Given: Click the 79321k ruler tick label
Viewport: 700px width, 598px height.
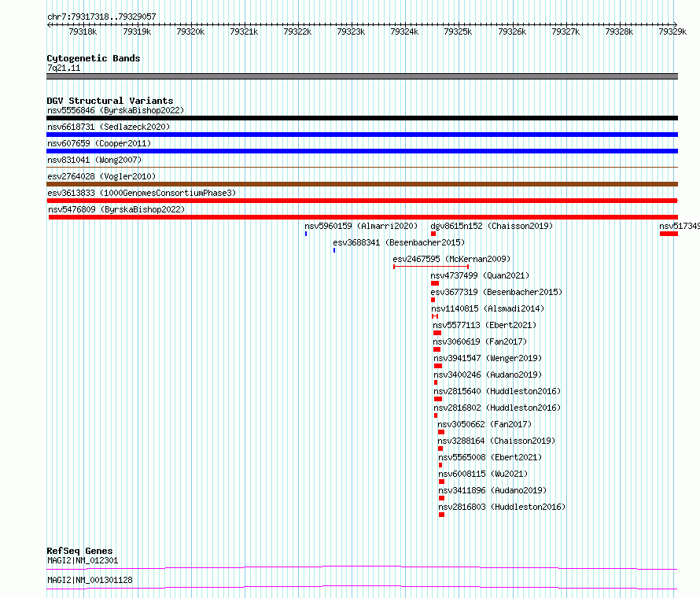Looking at the screenshot, I should [x=244, y=31].
